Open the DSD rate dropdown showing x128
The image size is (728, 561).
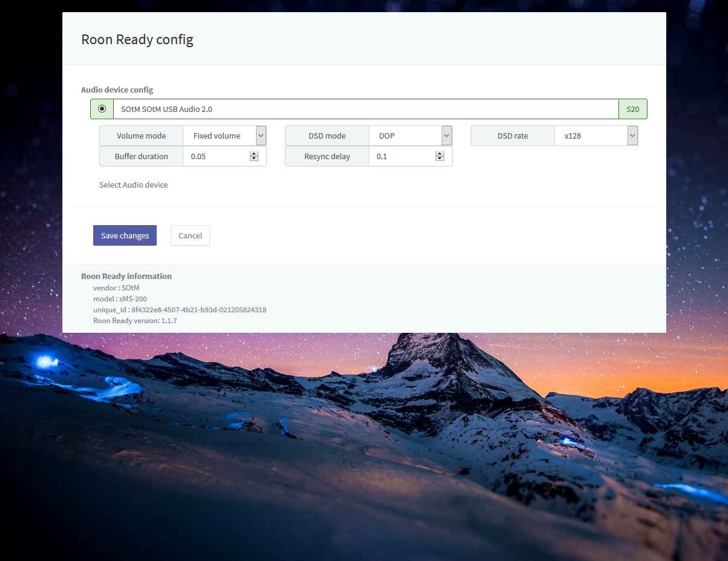596,136
